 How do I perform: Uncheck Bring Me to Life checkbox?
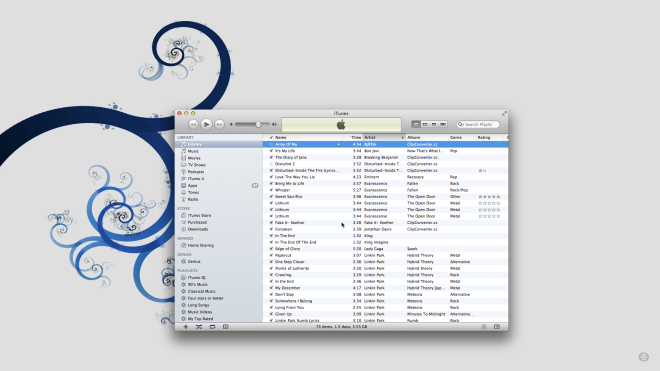pos(271,184)
